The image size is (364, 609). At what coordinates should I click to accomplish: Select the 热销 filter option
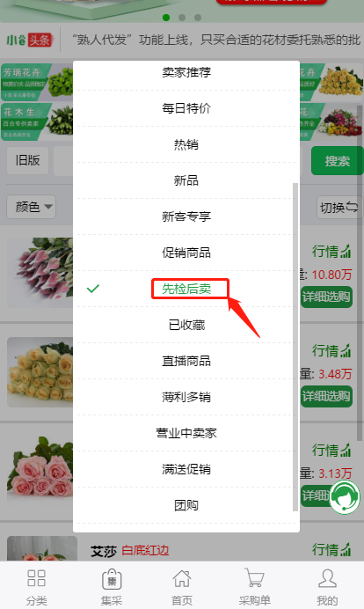pos(186,144)
